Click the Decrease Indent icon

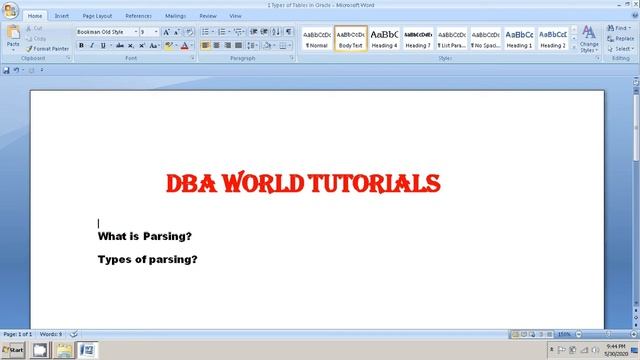[253, 32]
